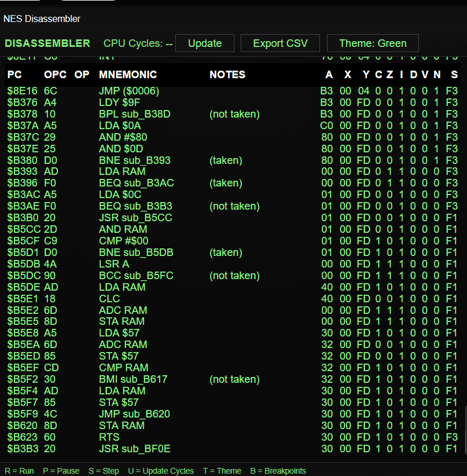Click the $B5E5 address
This screenshot has width=467, height=476.
click(x=23, y=321)
